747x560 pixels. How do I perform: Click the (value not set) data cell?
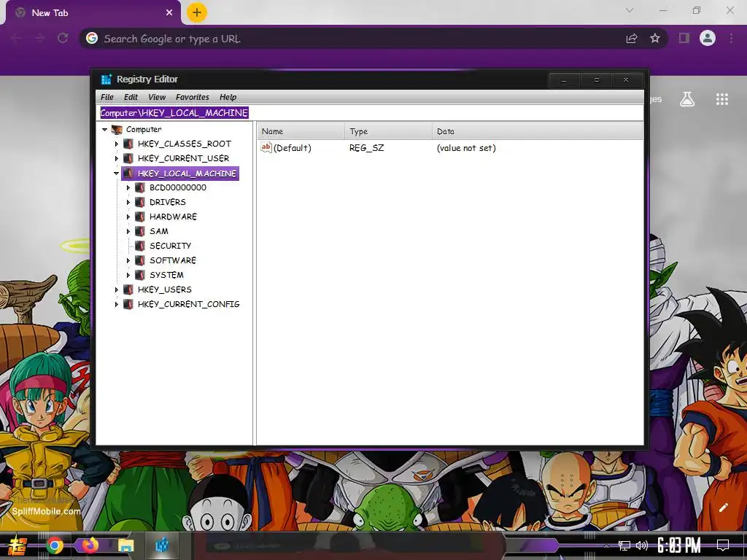466,148
